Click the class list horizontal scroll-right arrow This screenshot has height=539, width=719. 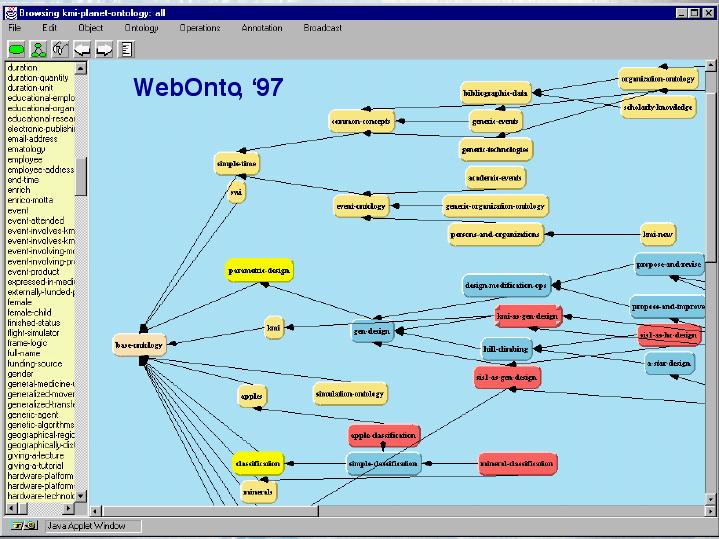pos(68,508)
